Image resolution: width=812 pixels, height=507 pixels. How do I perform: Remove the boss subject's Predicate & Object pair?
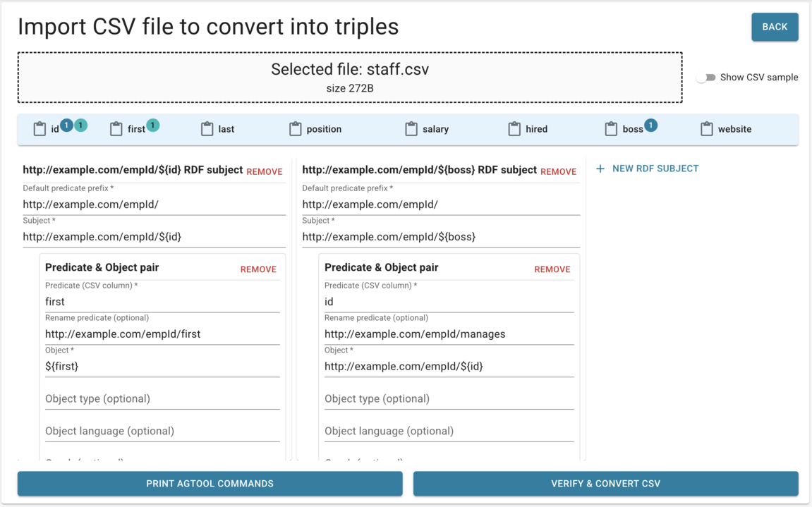coord(552,269)
